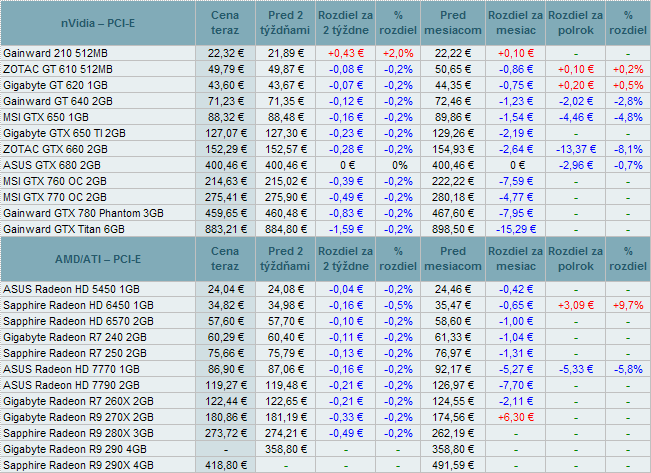
Task: Select 'Gigabyte GTX 650 TI 2GB' entry
Action: pyautogui.click(x=64, y=133)
